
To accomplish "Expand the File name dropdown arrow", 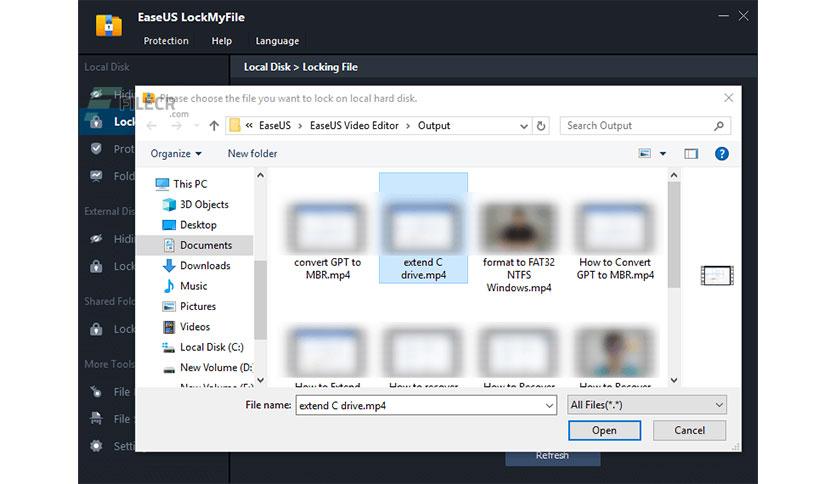I will click(549, 406).
